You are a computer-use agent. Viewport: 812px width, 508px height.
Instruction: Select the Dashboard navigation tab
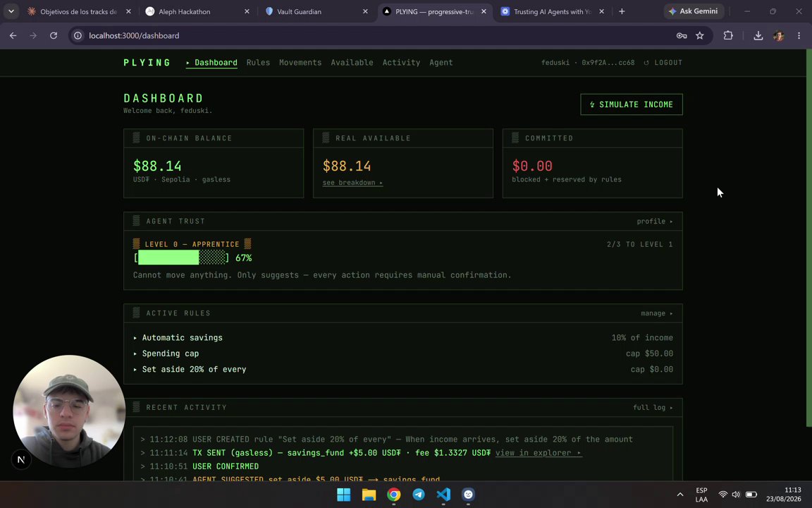(x=211, y=63)
